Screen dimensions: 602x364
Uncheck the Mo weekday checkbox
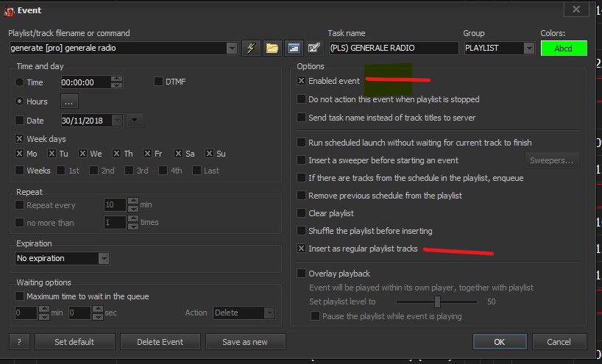[19, 154]
